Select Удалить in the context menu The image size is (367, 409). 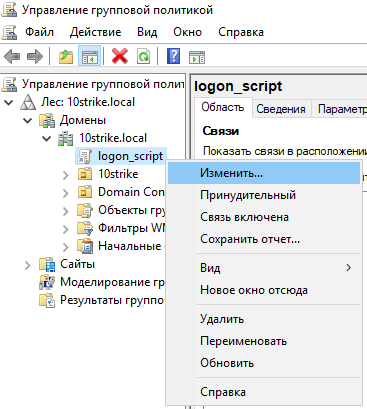(264, 319)
